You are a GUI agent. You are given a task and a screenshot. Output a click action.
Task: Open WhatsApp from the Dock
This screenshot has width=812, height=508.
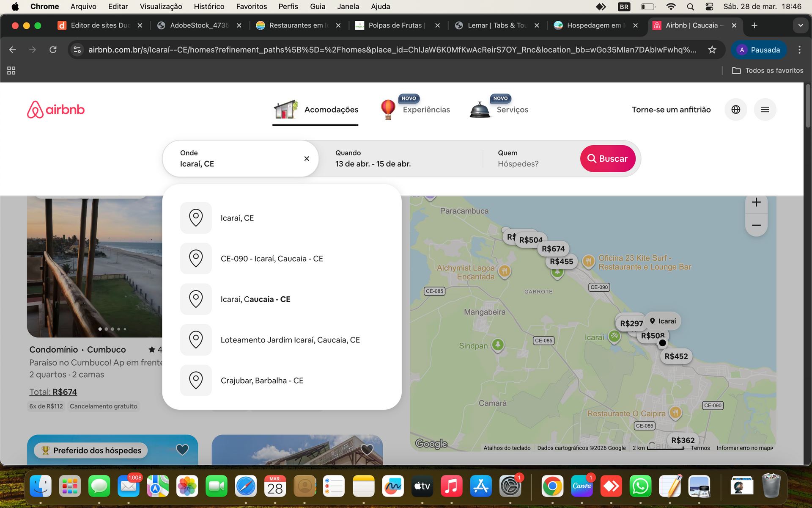click(x=641, y=486)
